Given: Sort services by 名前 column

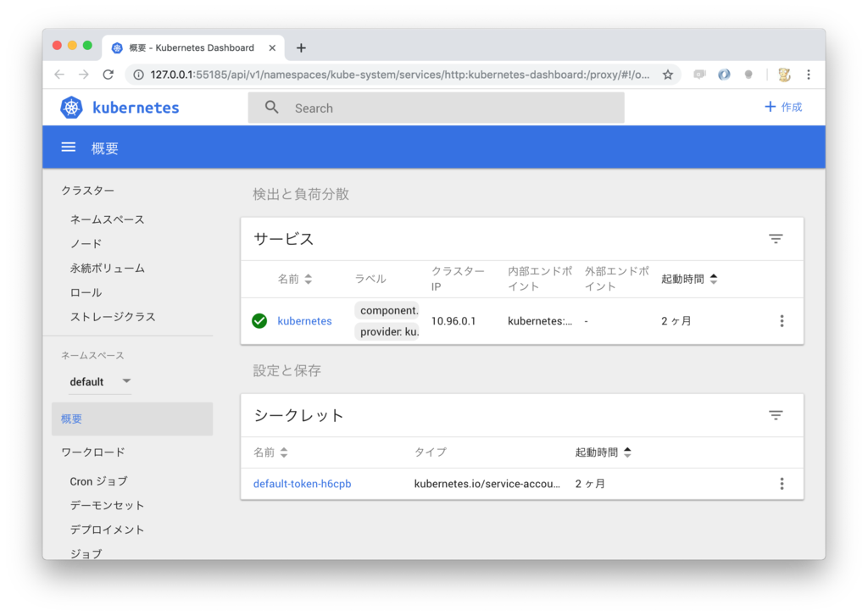Looking at the screenshot, I should coord(295,279).
